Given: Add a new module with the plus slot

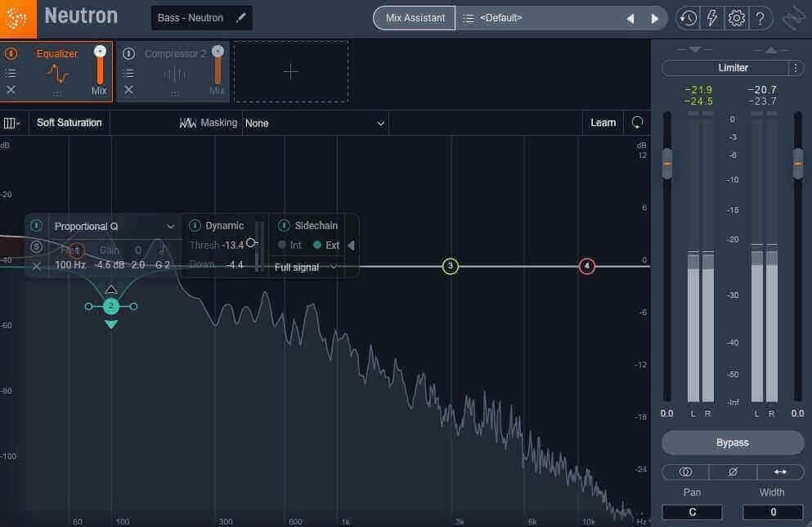Looking at the screenshot, I should point(291,71).
